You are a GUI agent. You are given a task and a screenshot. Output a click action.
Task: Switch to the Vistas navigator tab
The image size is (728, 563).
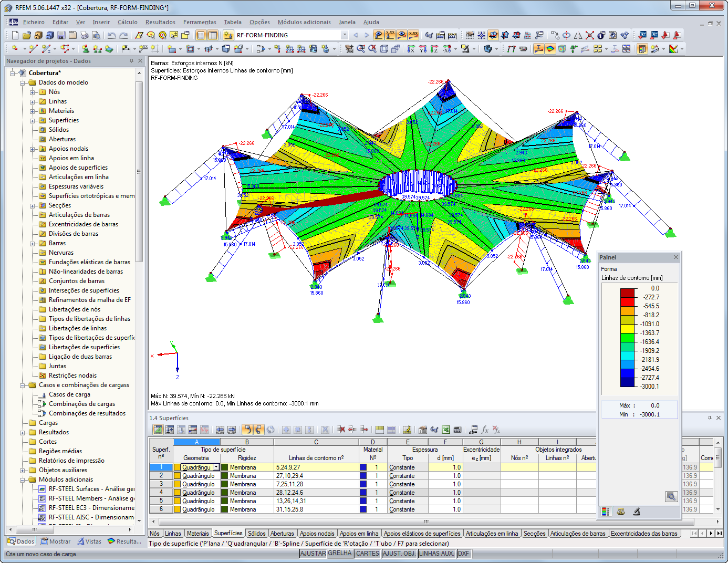(x=89, y=541)
